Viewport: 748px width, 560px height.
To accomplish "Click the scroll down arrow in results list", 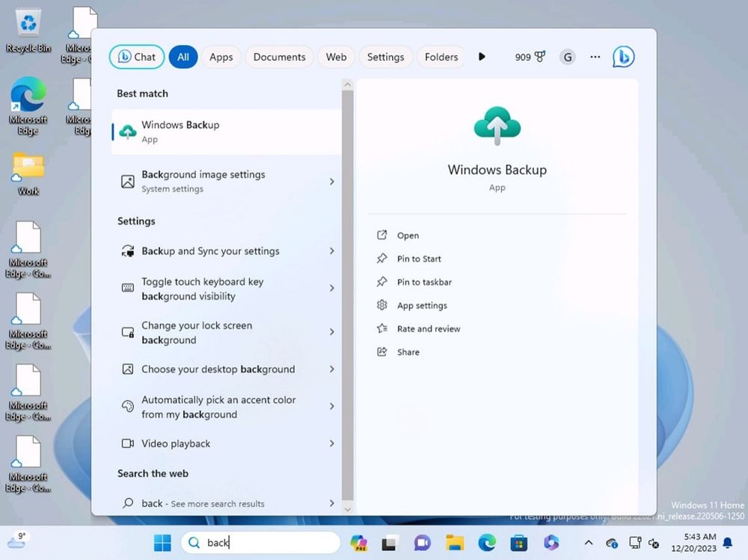I will pyautogui.click(x=347, y=509).
